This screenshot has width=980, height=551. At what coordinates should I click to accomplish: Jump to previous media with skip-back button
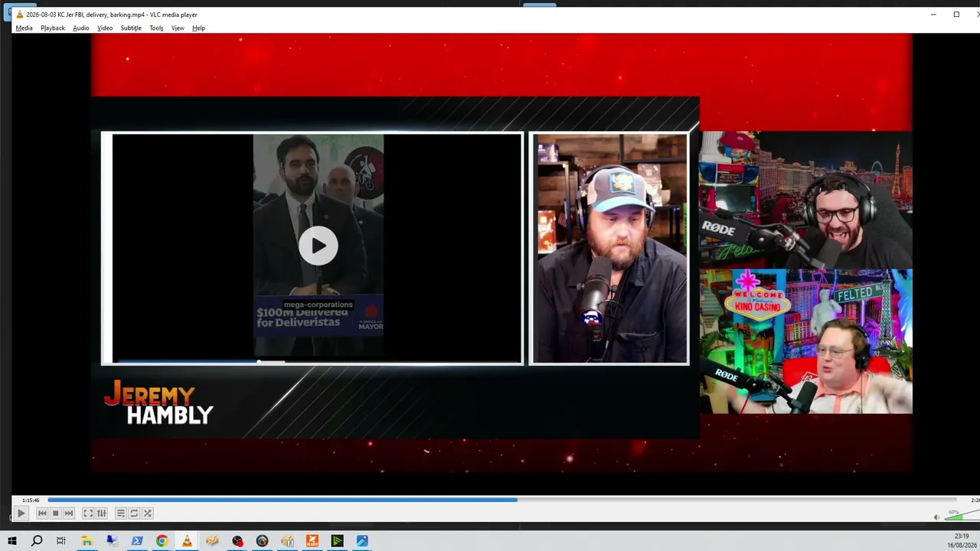42,514
